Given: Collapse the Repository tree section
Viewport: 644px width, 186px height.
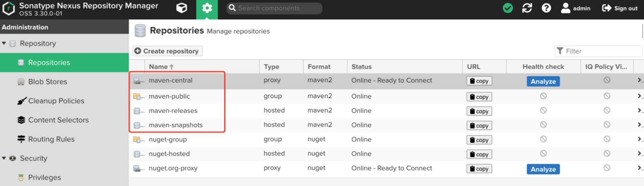Looking at the screenshot, I should coord(4,43).
